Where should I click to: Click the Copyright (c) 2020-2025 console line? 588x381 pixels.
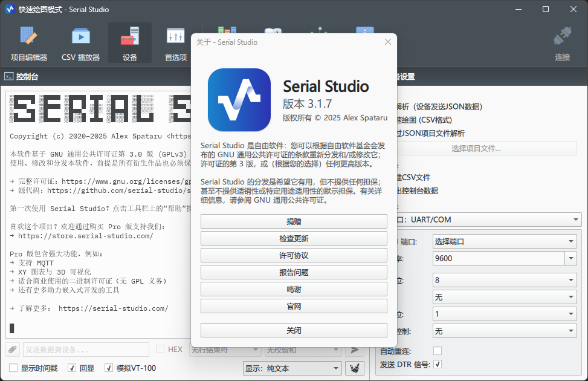click(100, 136)
